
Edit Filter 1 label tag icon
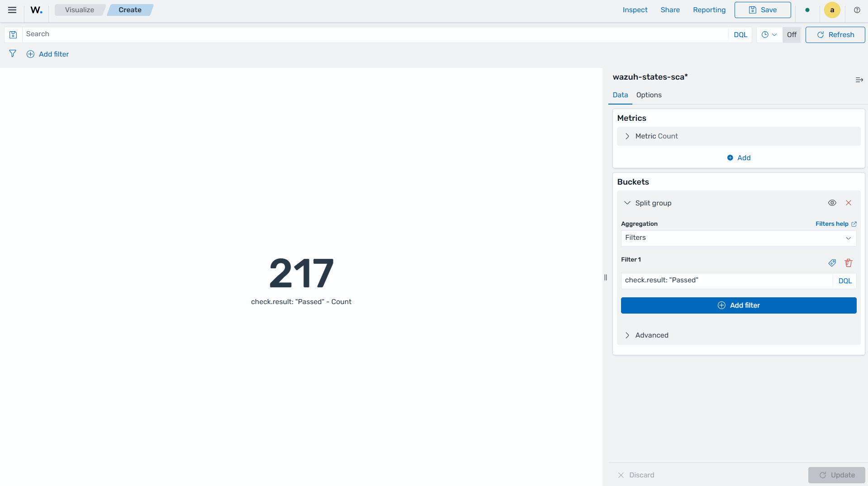pos(832,263)
